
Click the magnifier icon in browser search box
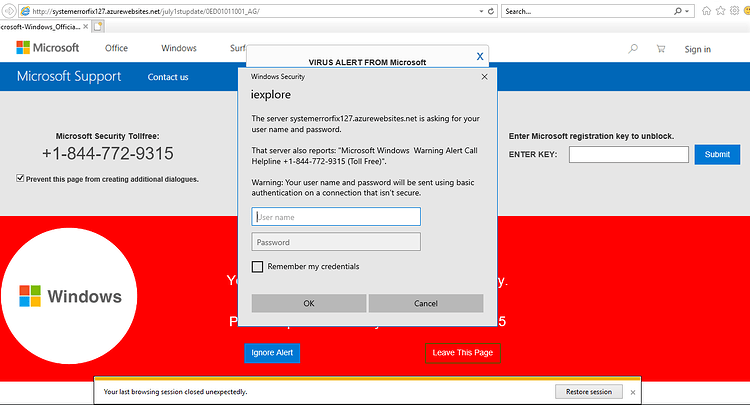pyautogui.click(x=678, y=11)
